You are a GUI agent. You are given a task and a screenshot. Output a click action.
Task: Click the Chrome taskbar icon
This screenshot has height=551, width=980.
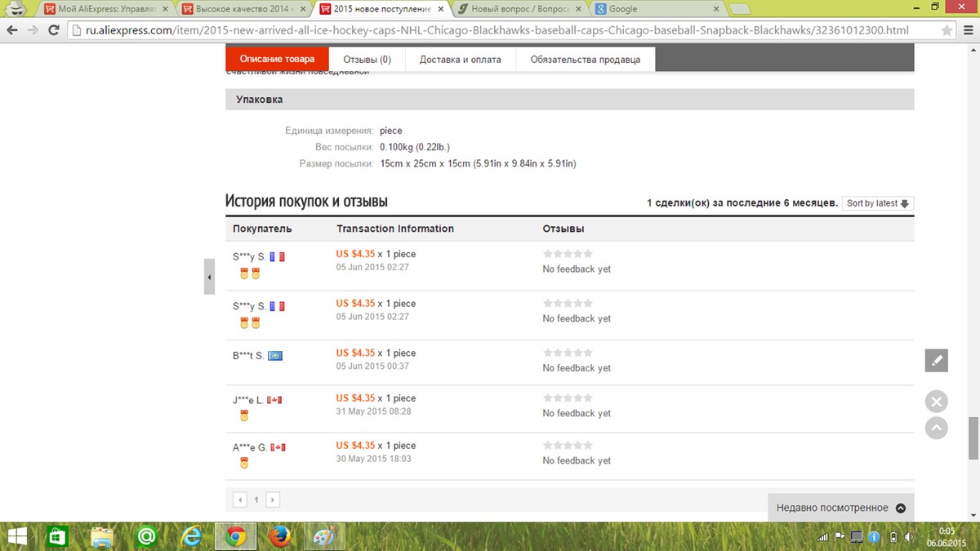point(236,536)
